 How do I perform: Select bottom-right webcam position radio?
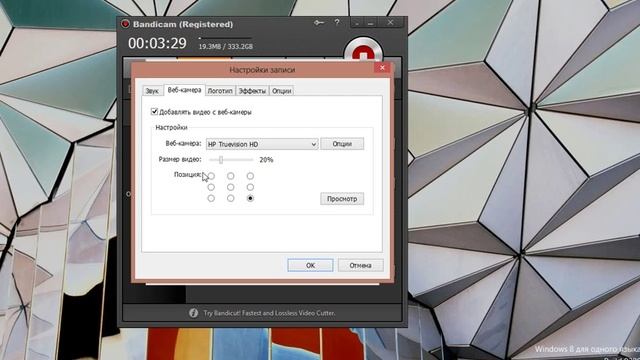250,198
